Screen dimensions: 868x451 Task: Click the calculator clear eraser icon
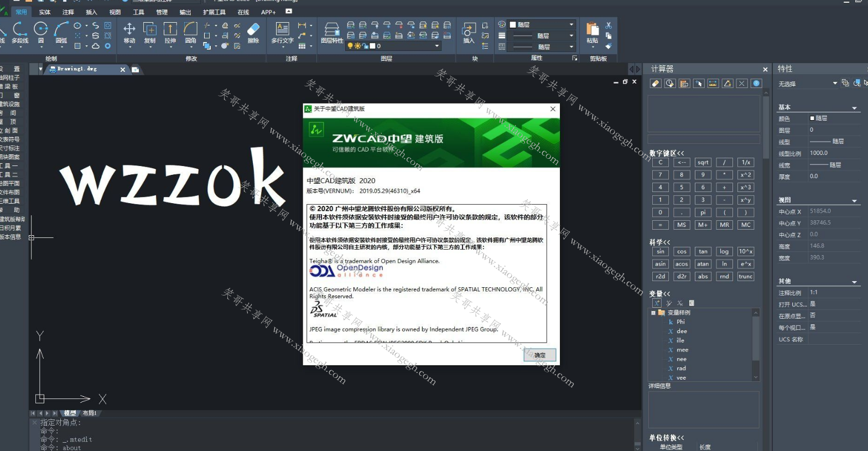656,84
